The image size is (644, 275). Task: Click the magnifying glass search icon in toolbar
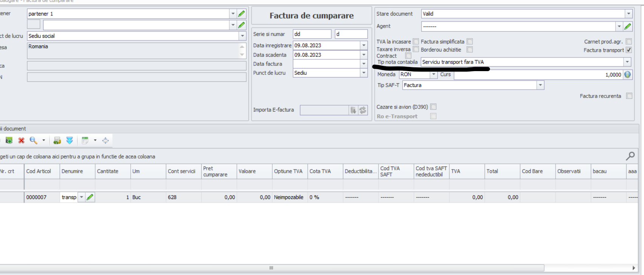coord(34,140)
